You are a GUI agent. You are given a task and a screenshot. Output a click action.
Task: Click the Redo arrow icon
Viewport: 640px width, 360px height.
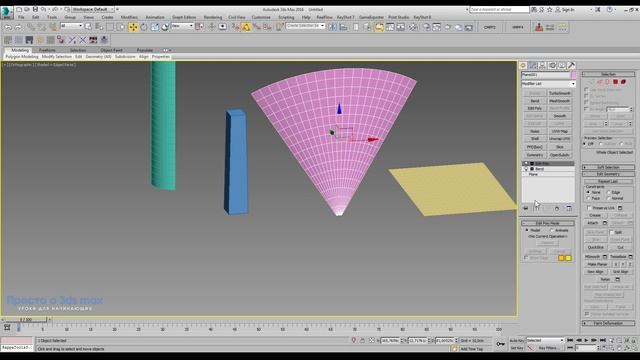coord(18,27)
